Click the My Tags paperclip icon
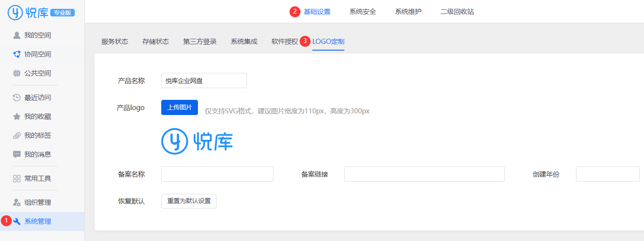This screenshot has height=241, width=644. click(17, 135)
